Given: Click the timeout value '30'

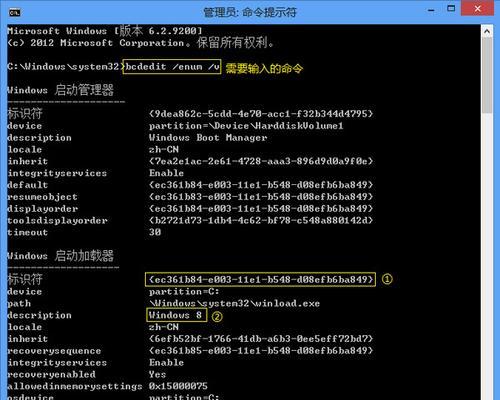Looking at the screenshot, I should [155, 232].
